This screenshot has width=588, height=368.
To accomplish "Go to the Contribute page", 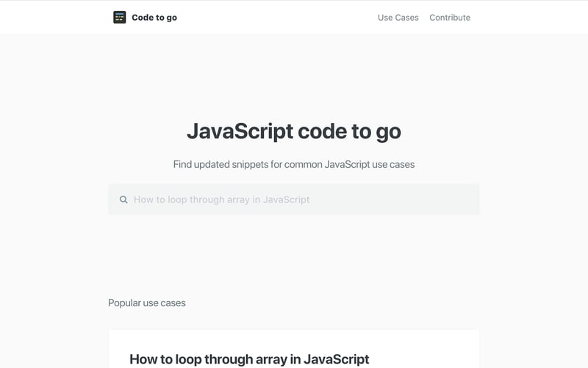I will tap(450, 18).
